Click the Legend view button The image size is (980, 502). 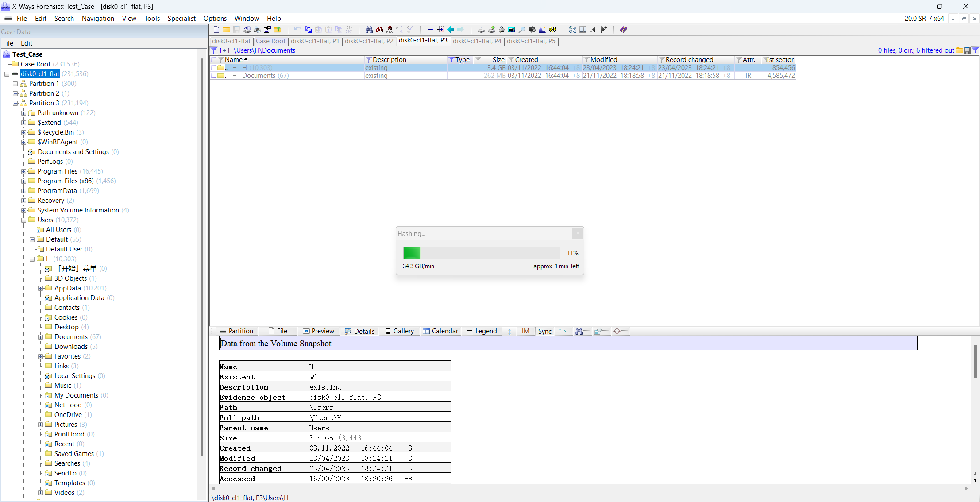(482, 331)
